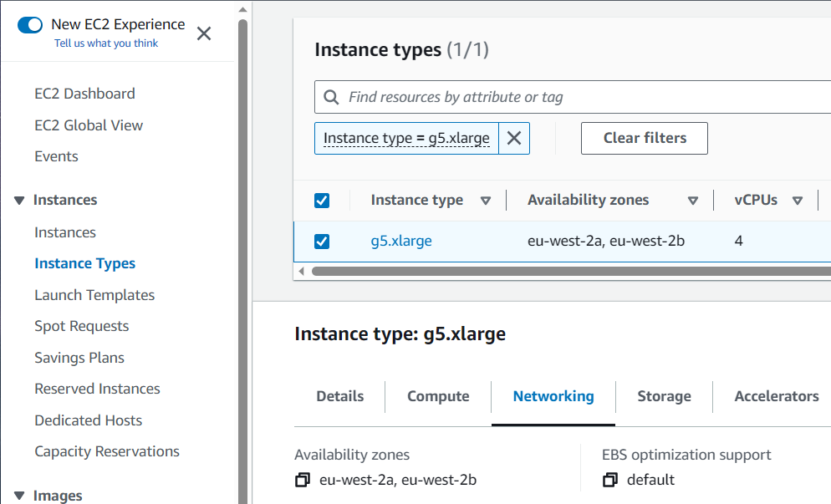This screenshot has height=504, width=831.
Task: Click the table horizontal scrollbar track
Action: (x=571, y=272)
